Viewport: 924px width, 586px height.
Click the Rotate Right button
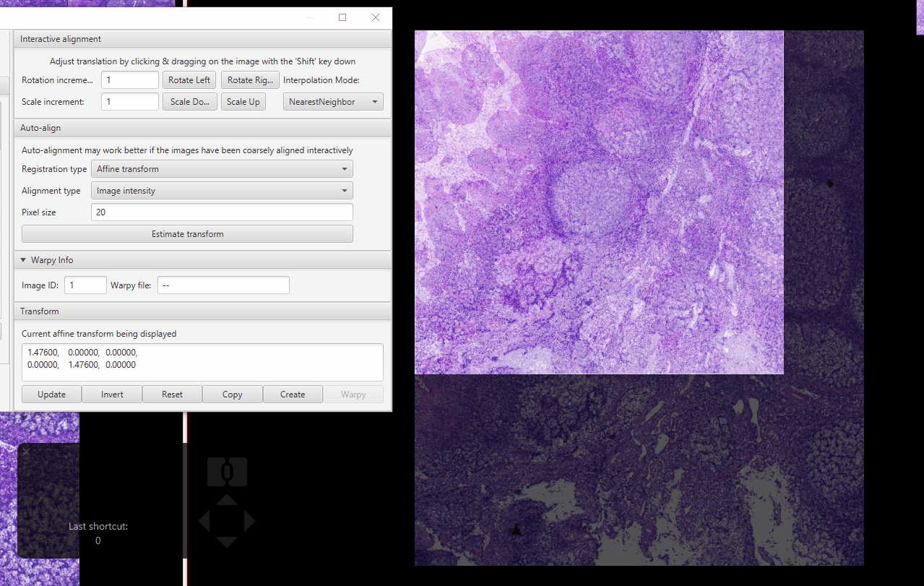tap(250, 79)
